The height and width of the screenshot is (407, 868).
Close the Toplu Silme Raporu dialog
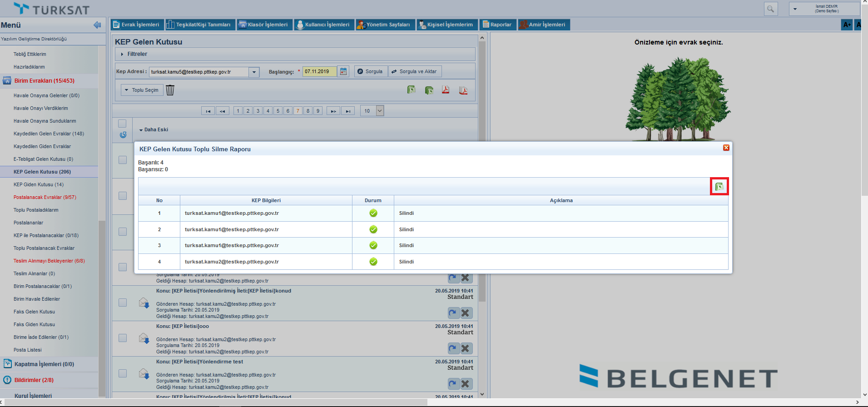pos(726,148)
